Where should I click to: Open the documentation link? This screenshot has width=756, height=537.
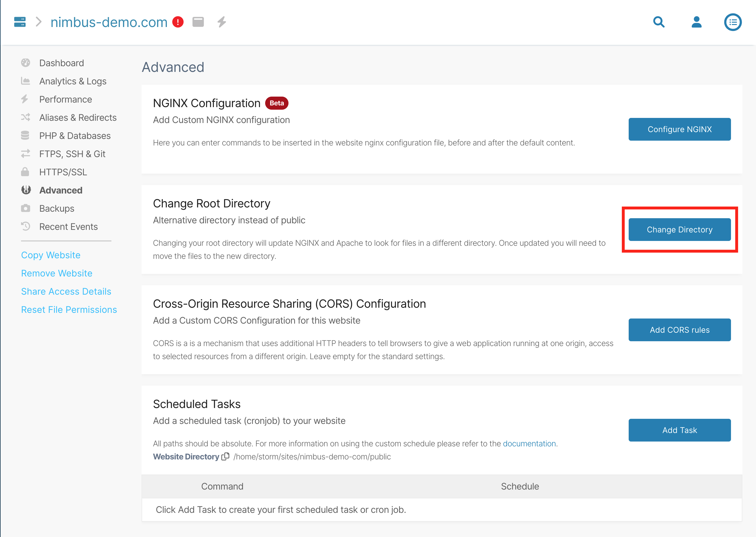pos(529,444)
